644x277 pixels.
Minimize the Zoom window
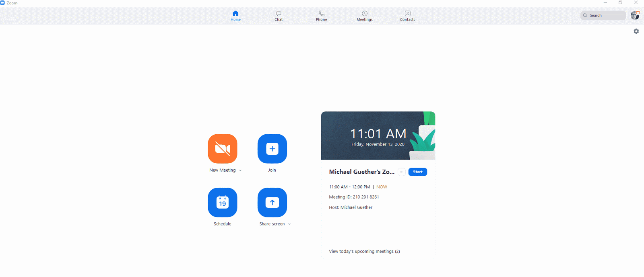tap(605, 3)
